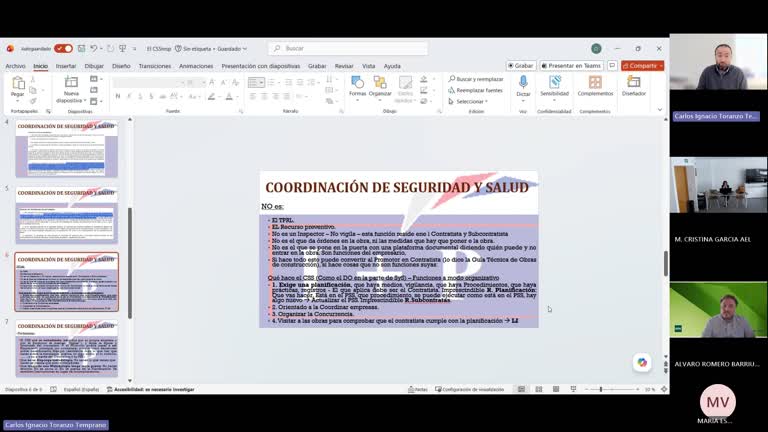768x432 pixels.
Task: Expand the Nueva diapositiva dropdown arrow
Action: (x=85, y=100)
